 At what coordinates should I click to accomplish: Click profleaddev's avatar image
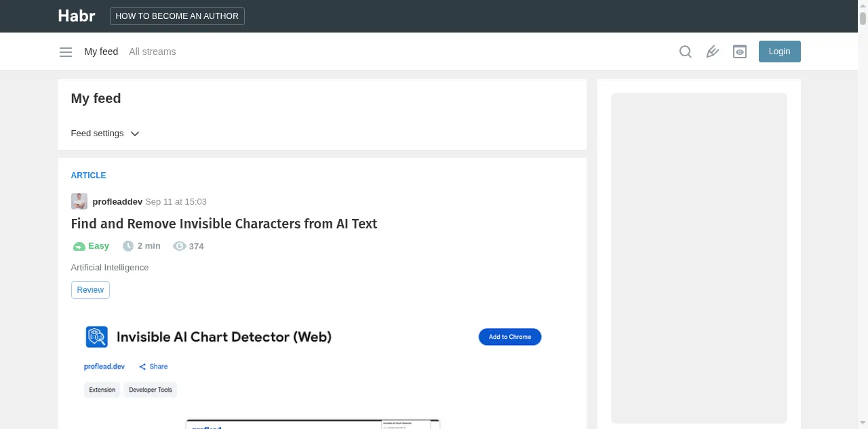point(79,201)
